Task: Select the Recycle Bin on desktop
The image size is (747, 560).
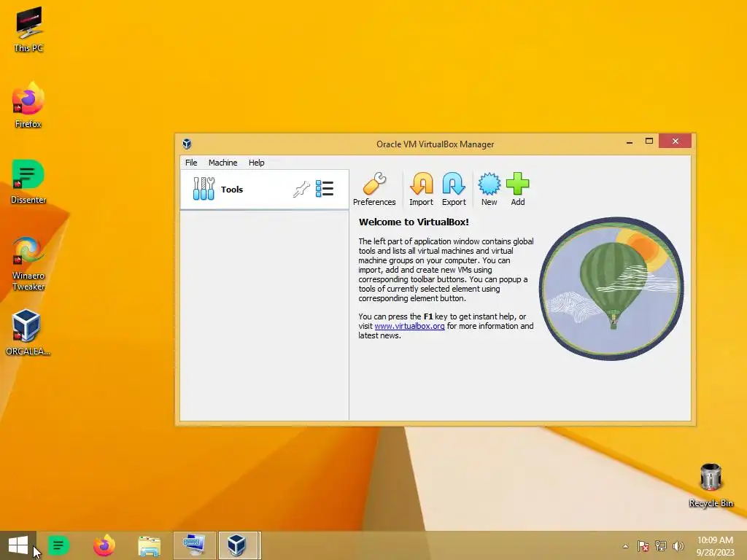Action: pos(711,485)
